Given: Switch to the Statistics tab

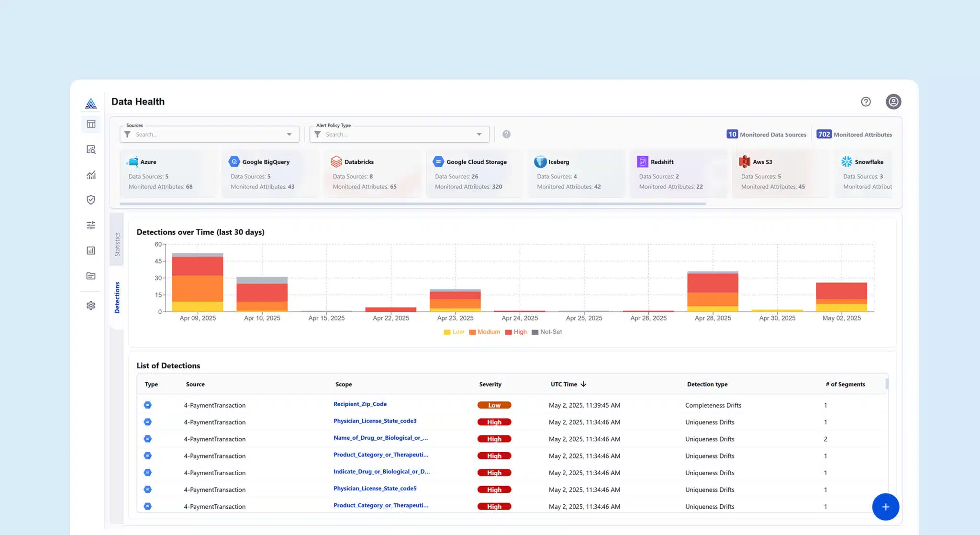Looking at the screenshot, I should tap(116, 243).
